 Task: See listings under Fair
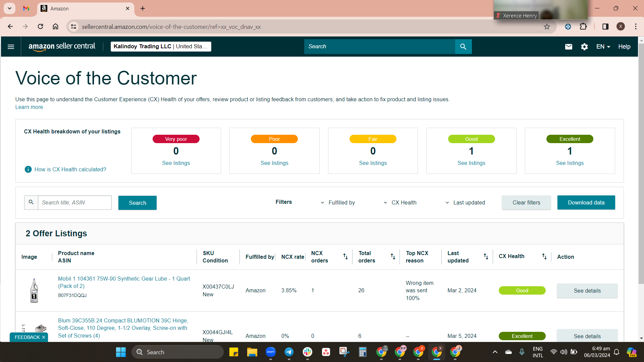tap(373, 163)
